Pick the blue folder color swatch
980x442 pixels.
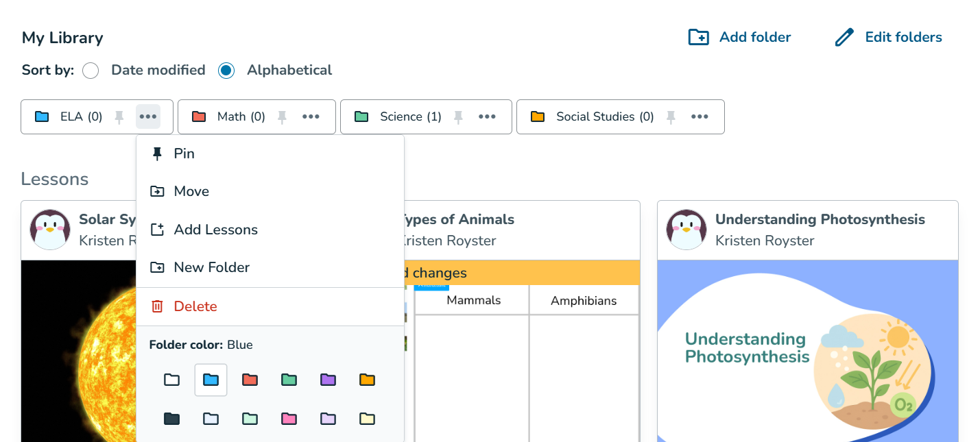pos(211,380)
